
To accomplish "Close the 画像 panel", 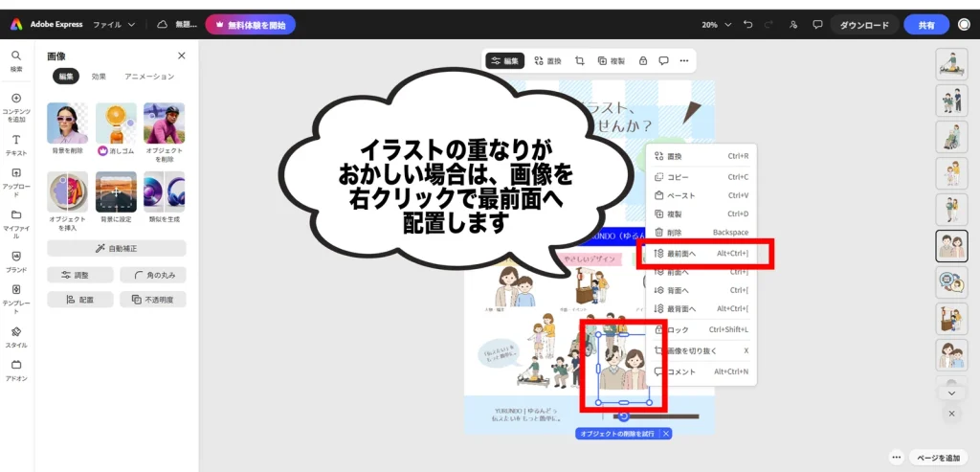I will click(181, 56).
